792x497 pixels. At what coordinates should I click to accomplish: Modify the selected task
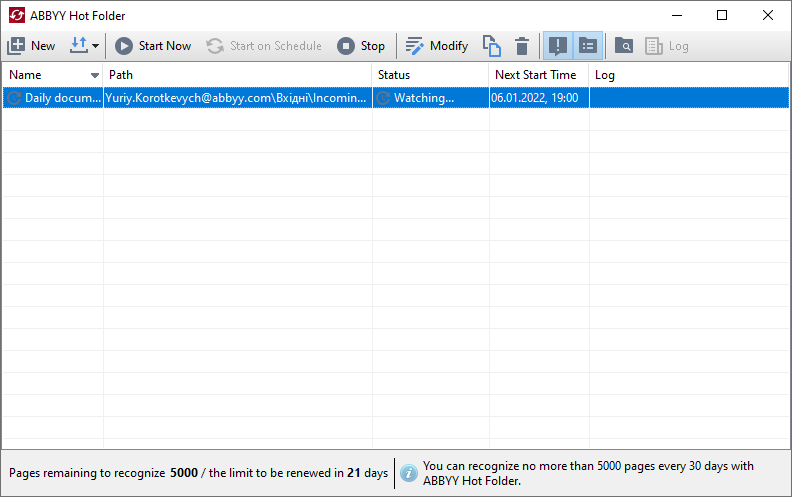click(x=437, y=46)
